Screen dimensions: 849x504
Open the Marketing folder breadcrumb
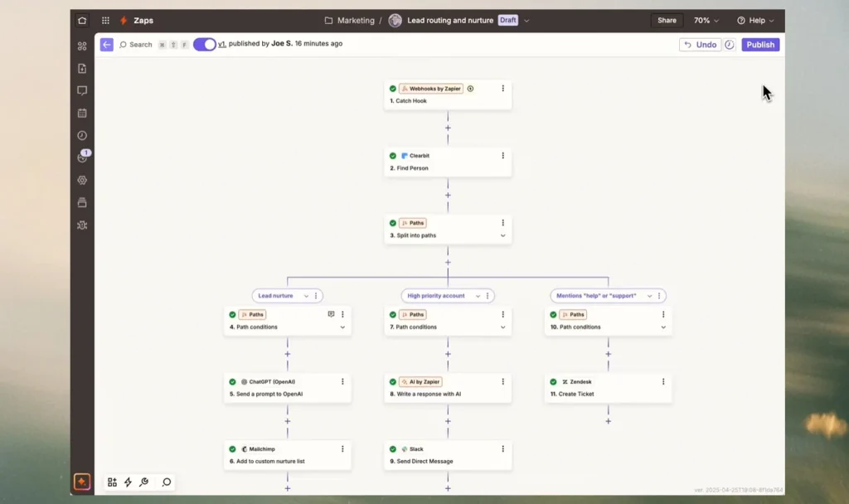pyautogui.click(x=350, y=21)
